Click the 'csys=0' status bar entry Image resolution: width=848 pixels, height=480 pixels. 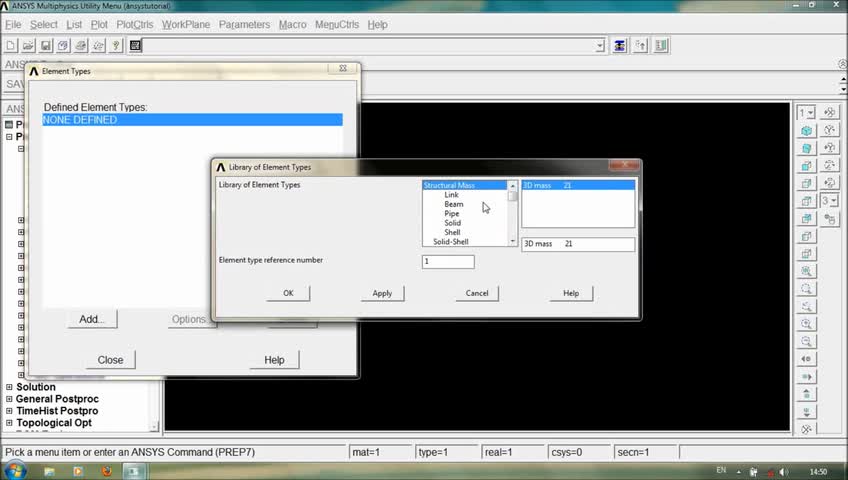[579, 452]
